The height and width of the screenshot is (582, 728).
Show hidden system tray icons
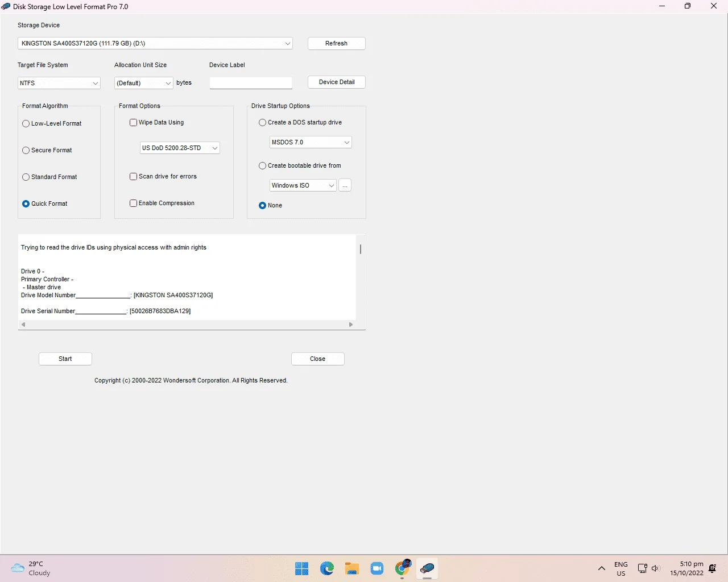click(x=602, y=568)
